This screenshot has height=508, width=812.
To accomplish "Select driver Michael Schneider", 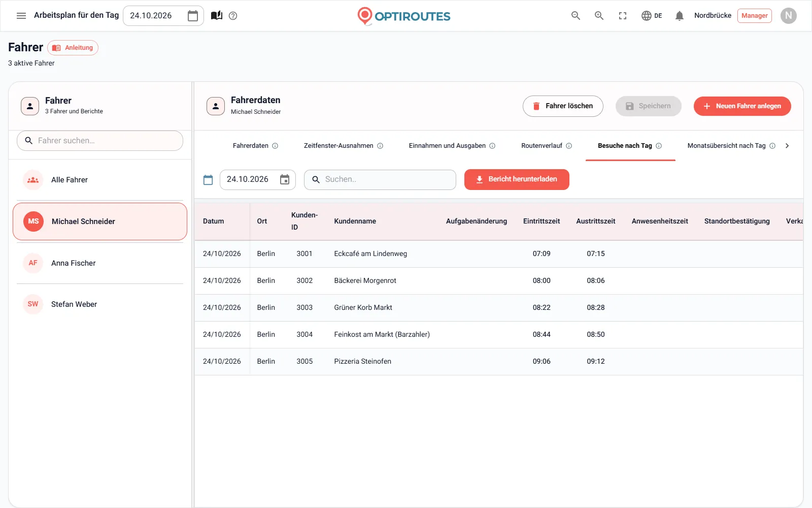I will pos(100,221).
